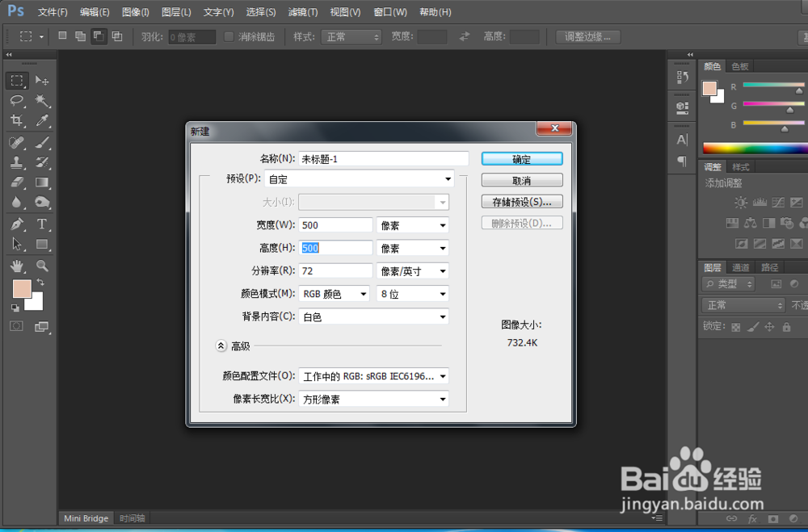Switch to the 通道 Channels tab

740,266
